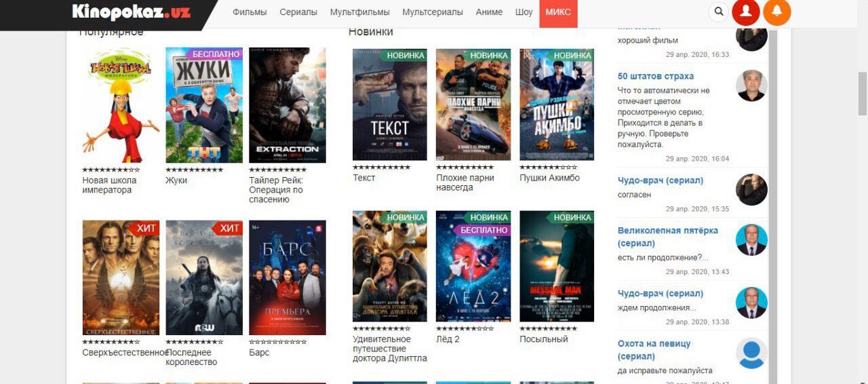
Task: Click the Новая школа императора title link
Action: (x=109, y=185)
